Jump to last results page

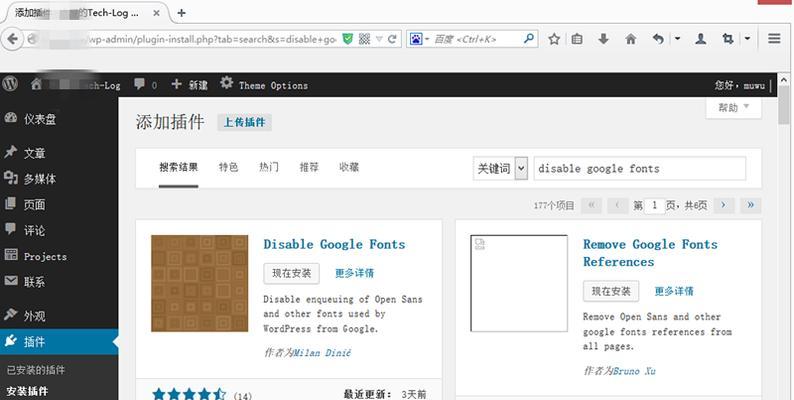(750, 205)
